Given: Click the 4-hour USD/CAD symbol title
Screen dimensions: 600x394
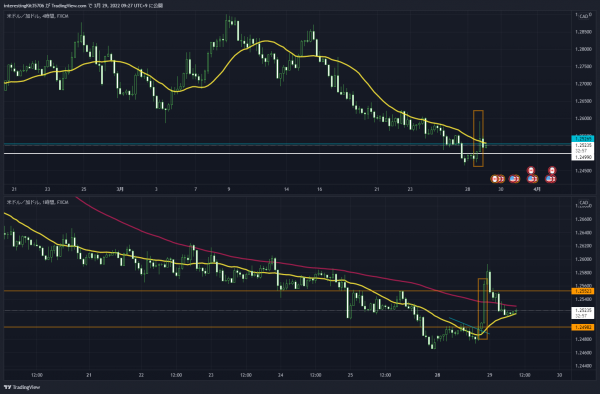Looking at the screenshot, I should pos(38,16).
